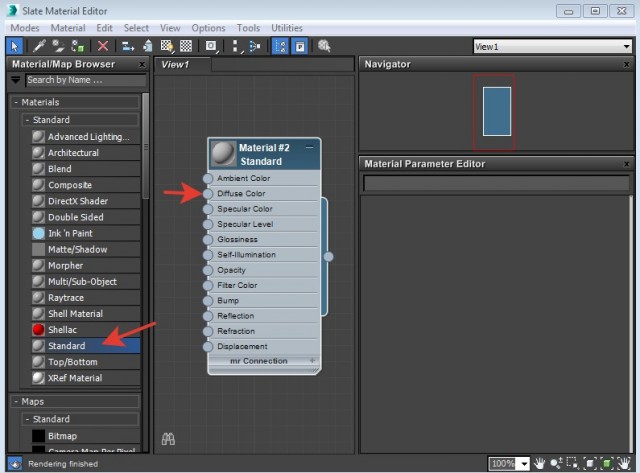
Task: Open the Modes menu
Action: click(x=25, y=28)
